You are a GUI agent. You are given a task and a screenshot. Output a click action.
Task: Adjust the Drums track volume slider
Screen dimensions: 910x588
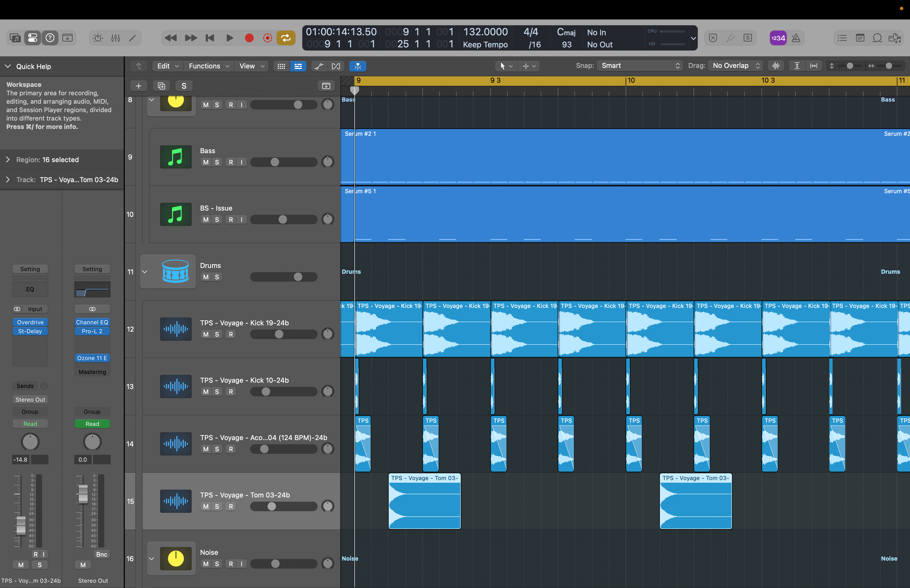pos(298,277)
